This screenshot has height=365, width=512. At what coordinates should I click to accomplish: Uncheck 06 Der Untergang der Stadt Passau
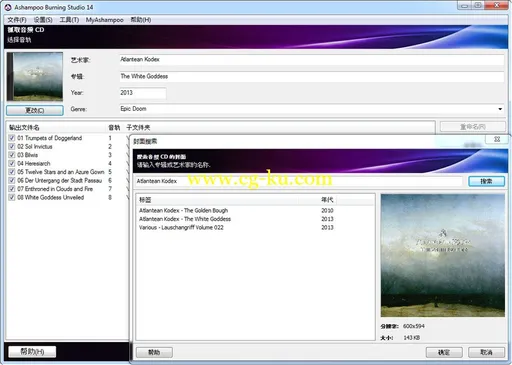pyautogui.click(x=12, y=180)
